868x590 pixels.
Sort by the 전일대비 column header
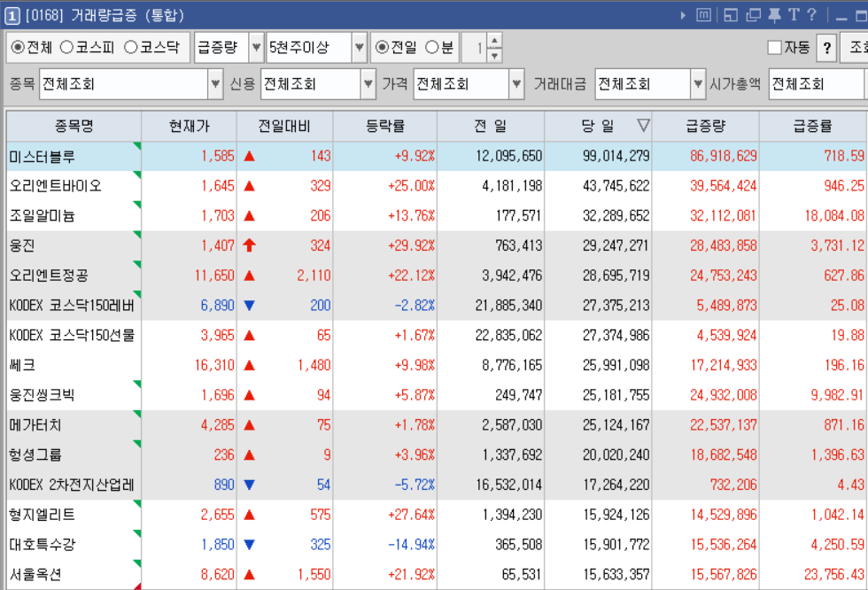[284, 126]
